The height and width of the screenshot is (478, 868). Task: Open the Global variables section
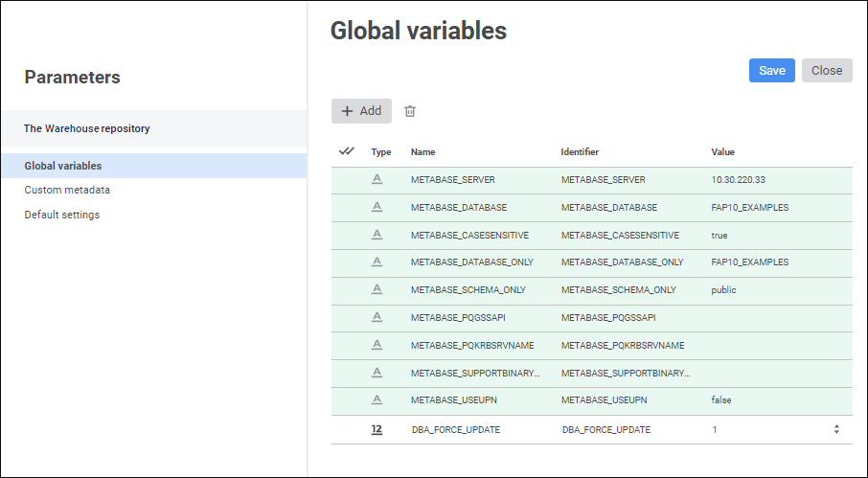[63, 166]
